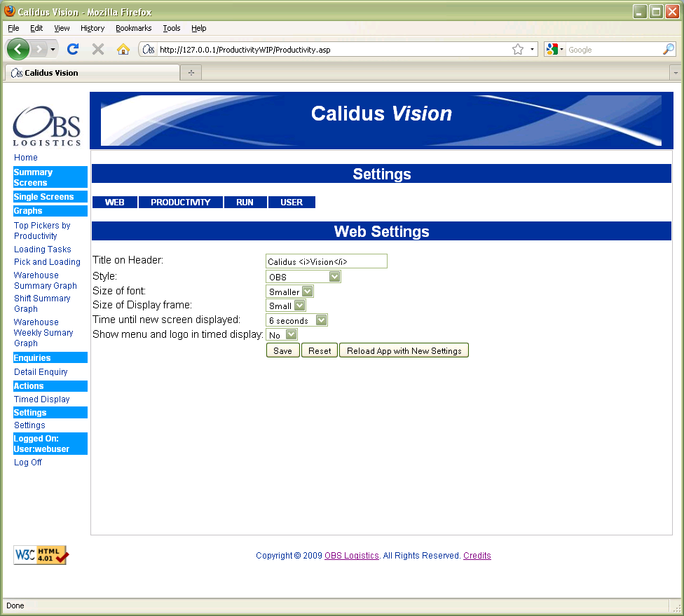
Task: Open the Edit menu
Action: pyautogui.click(x=36, y=28)
